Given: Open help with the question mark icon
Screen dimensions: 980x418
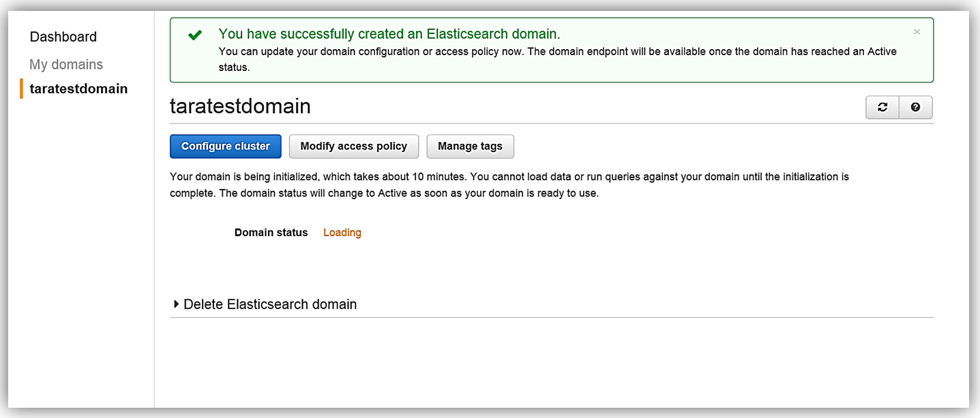Looking at the screenshot, I should click(915, 108).
